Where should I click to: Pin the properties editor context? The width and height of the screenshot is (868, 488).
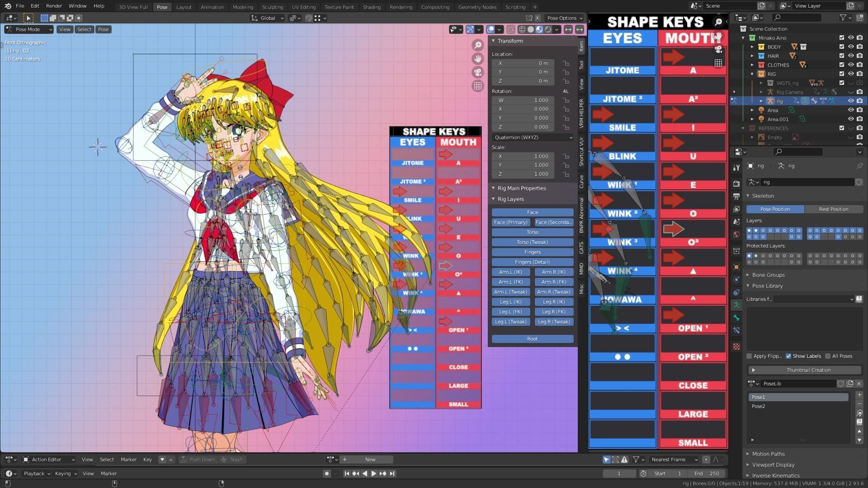859,166
